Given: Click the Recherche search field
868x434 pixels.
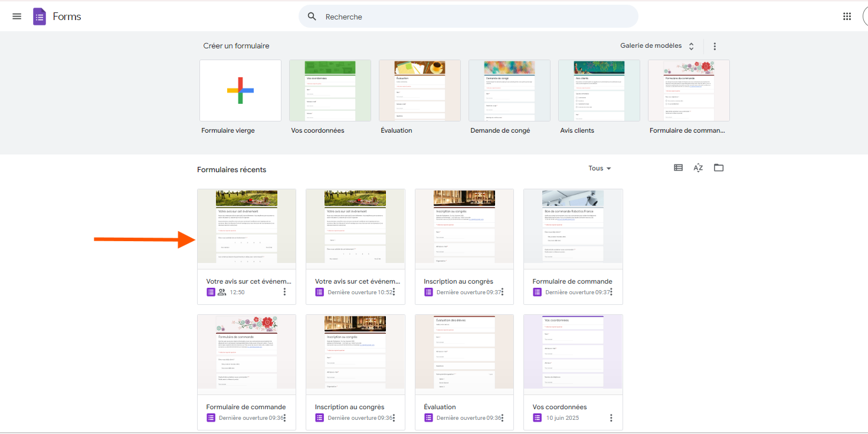Looking at the screenshot, I should [472, 17].
